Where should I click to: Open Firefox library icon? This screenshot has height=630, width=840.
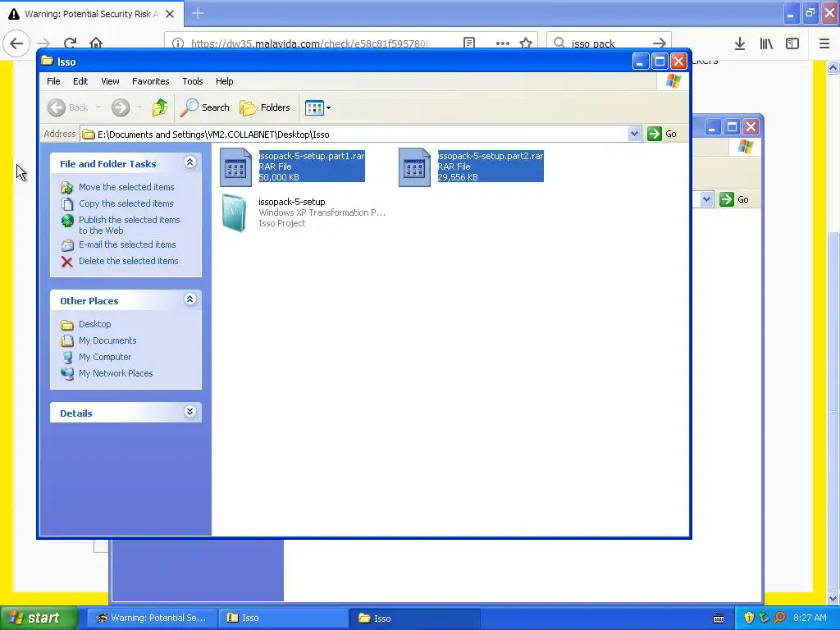click(766, 43)
